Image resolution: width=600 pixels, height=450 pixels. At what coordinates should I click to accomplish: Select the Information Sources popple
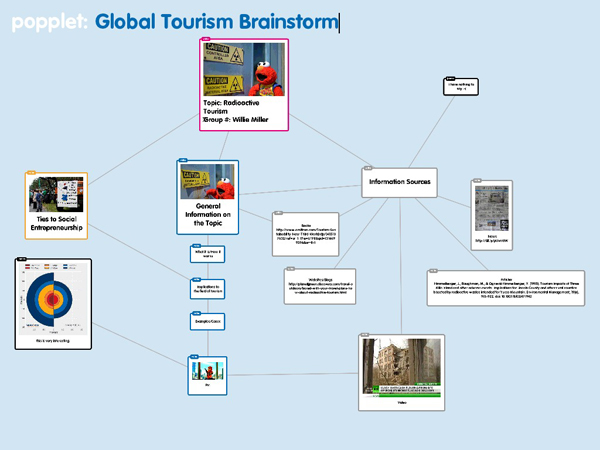point(400,181)
